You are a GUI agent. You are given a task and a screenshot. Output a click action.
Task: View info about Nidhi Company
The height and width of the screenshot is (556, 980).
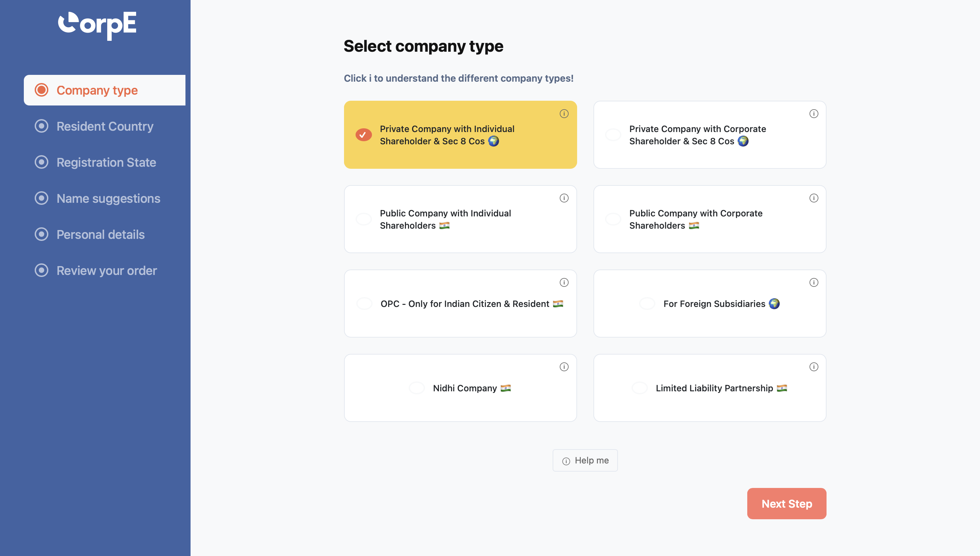[564, 367]
